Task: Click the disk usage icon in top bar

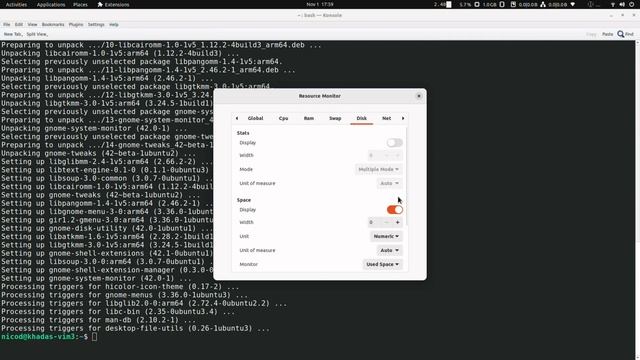Action: [513, 4]
